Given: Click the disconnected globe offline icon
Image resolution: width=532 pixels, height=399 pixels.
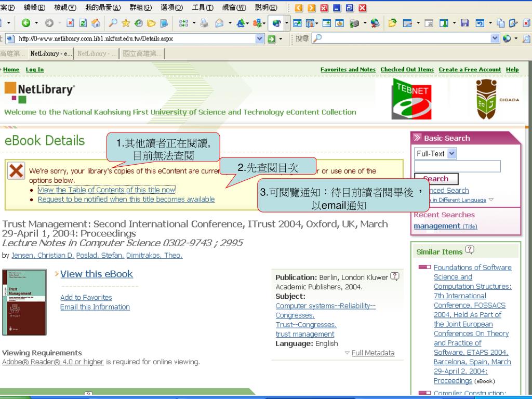Looking at the screenshot, I should [x=375, y=23].
